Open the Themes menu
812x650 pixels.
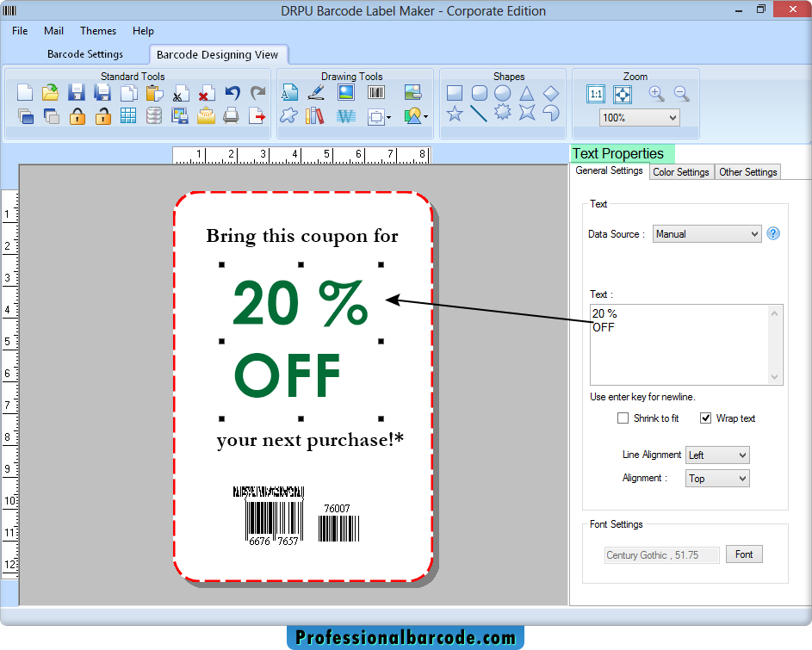(97, 30)
